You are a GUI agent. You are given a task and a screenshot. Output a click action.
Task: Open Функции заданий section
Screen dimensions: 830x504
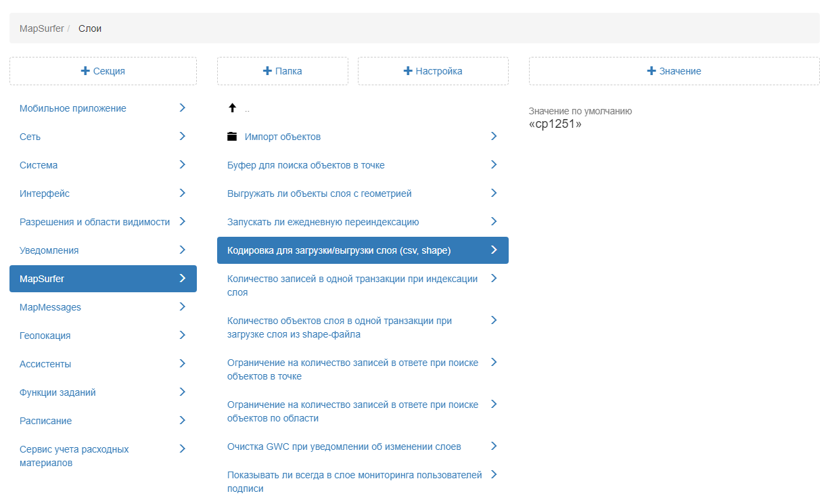click(103, 392)
